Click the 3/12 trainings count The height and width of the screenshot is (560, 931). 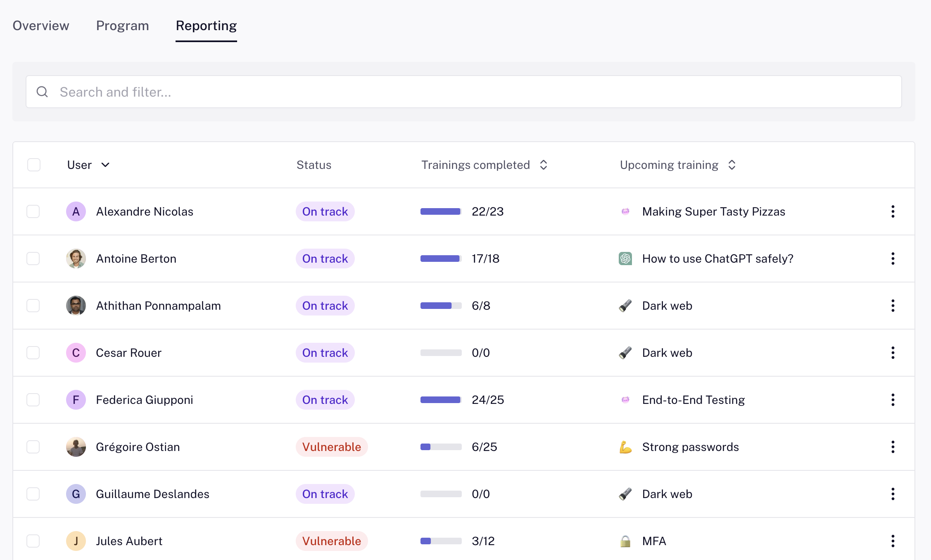(x=483, y=541)
